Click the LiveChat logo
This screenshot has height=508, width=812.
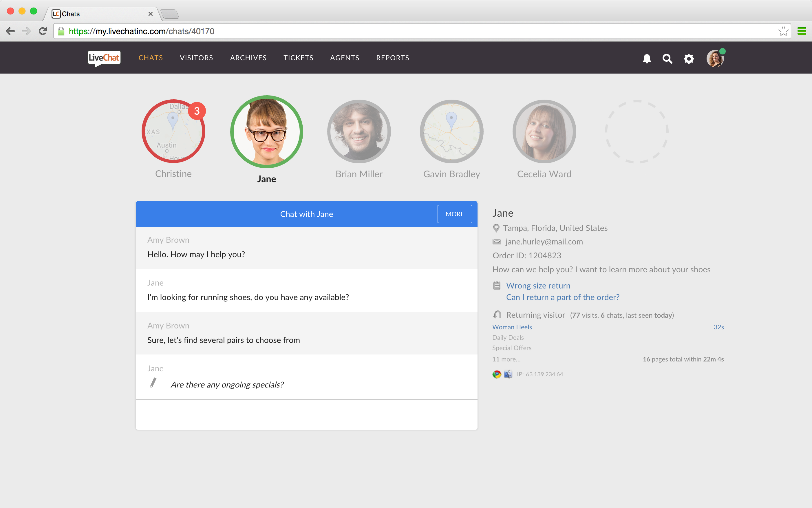tap(104, 58)
